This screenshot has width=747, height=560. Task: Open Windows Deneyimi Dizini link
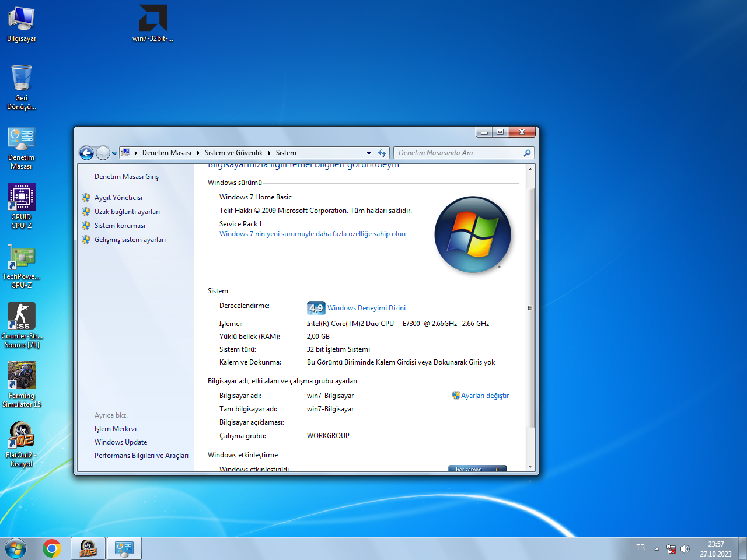(366, 308)
